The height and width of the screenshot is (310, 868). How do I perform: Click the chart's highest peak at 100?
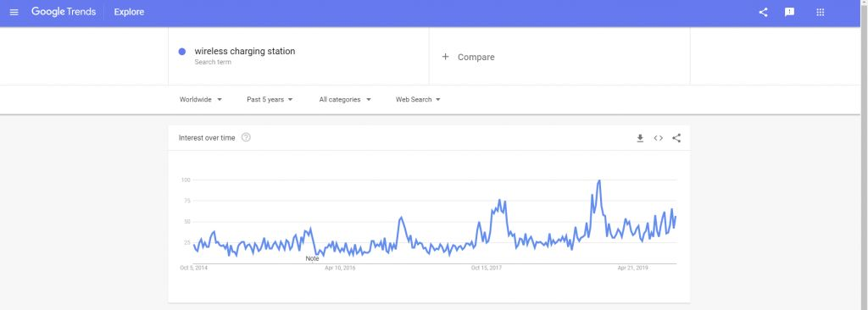pos(599,180)
